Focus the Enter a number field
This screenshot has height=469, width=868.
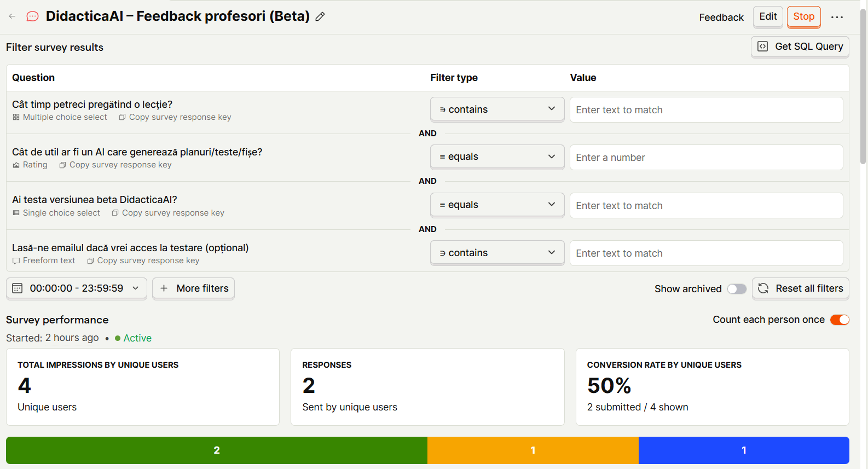pos(706,158)
